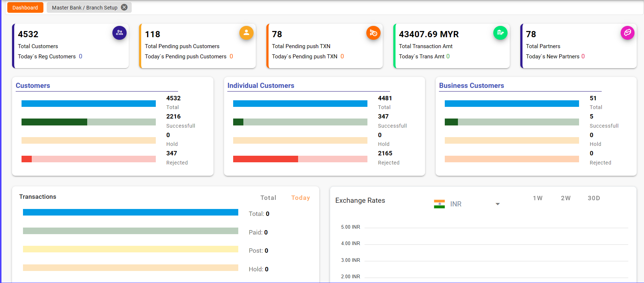
Task: Click the Today's Reg Customers label
Action: click(x=47, y=57)
